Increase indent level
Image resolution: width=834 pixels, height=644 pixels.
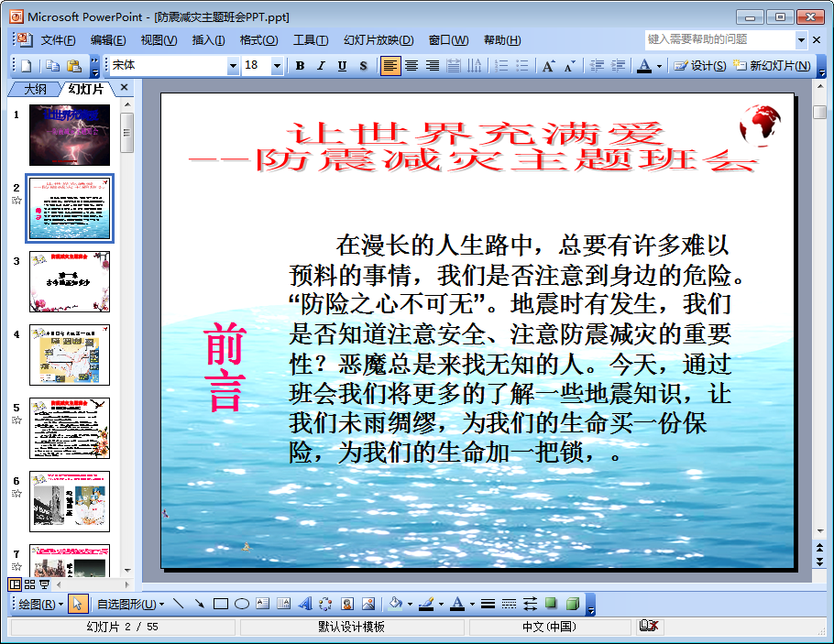618,66
